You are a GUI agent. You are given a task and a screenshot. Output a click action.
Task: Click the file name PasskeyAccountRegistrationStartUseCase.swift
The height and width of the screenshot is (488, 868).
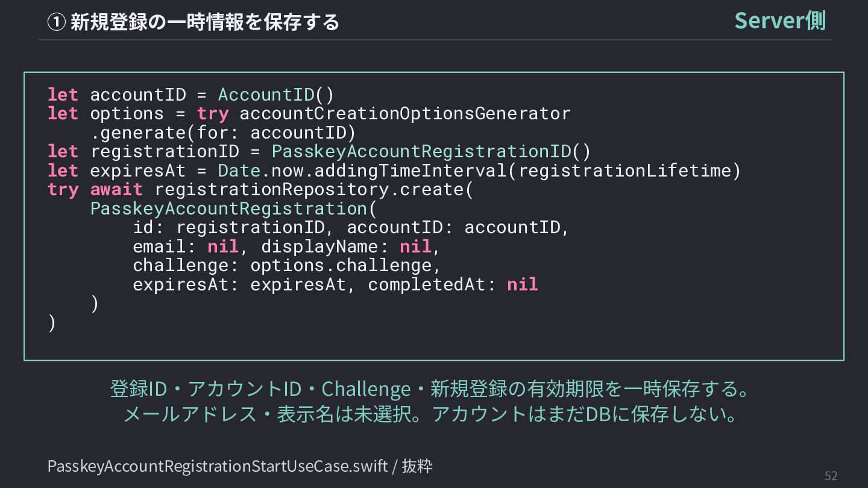tap(218, 466)
